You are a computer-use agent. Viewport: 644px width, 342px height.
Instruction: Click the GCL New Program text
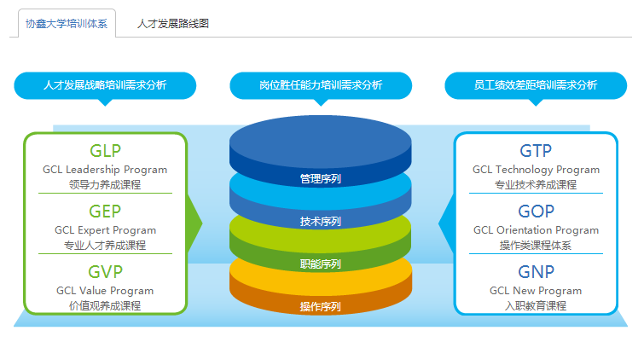[536, 291]
